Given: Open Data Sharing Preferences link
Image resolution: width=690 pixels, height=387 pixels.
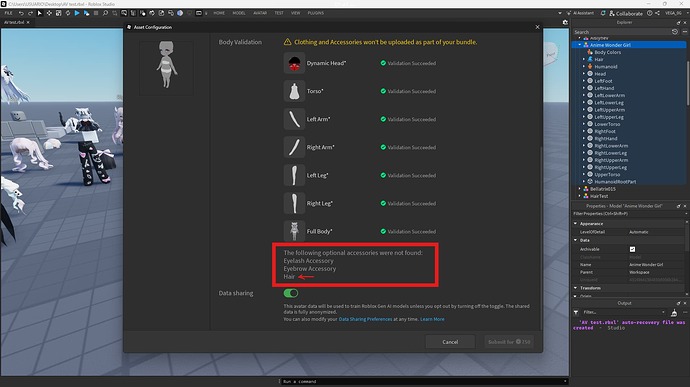Looking at the screenshot, I should 365,319.
